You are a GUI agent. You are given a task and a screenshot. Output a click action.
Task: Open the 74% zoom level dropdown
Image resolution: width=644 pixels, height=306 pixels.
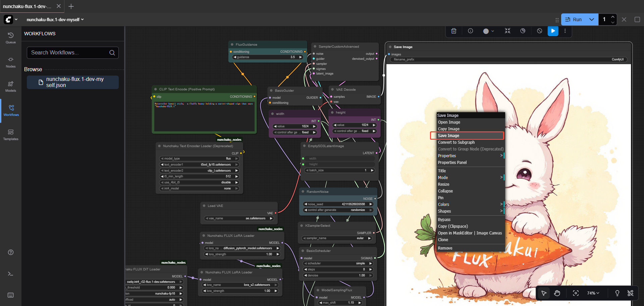pyautogui.click(x=593, y=293)
